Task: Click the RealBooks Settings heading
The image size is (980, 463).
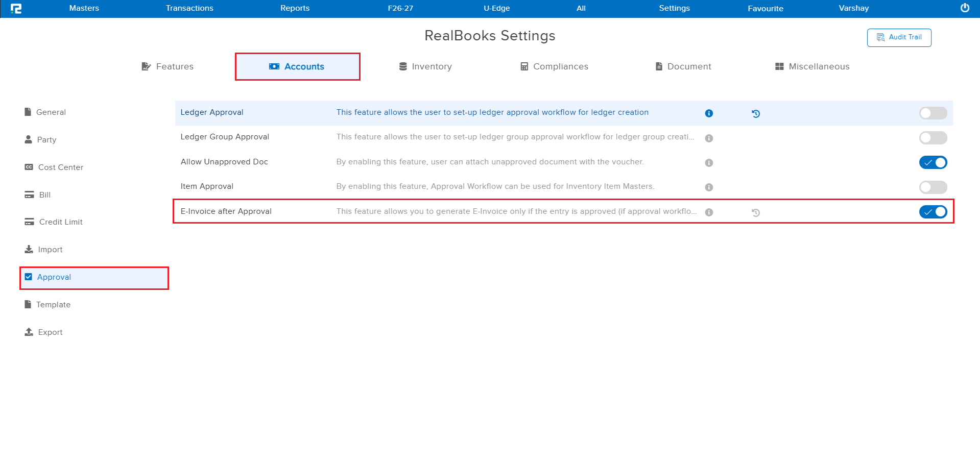Action: (490, 36)
